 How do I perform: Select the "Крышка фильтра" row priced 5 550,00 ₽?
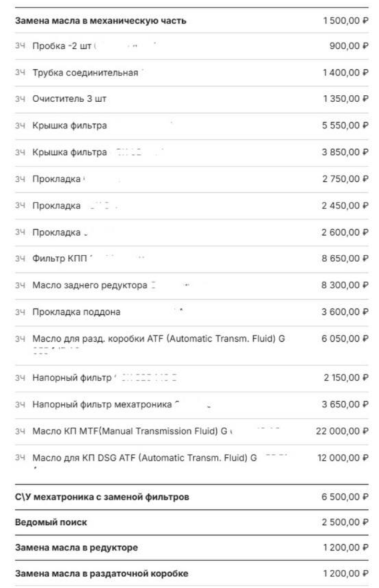pyautogui.click(x=69, y=125)
